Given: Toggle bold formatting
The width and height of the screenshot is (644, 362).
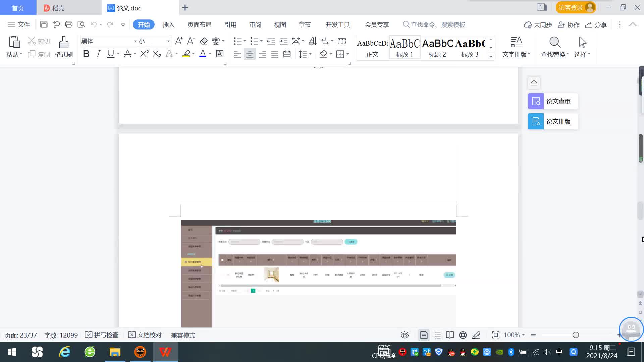Looking at the screenshot, I should tap(86, 54).
